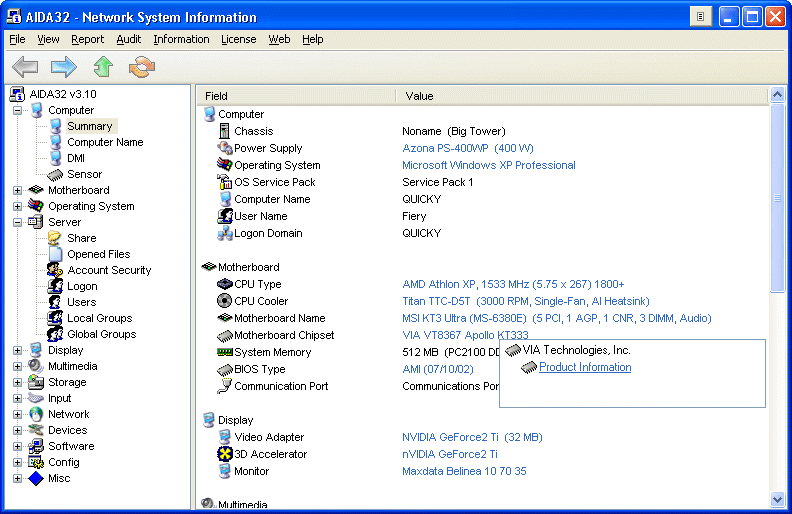Click the AMD Athlon XP CPU link
Image resolution: width=792 pixels, height=514 pixels.
pyautogui.click(x=513, y=284)
